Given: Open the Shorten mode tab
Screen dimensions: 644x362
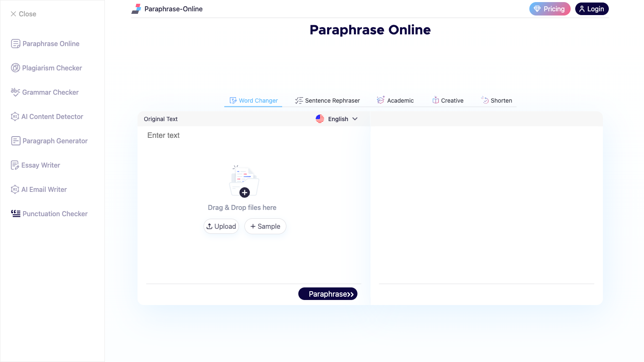Looking at the screenshot, I should coord(496,100).
